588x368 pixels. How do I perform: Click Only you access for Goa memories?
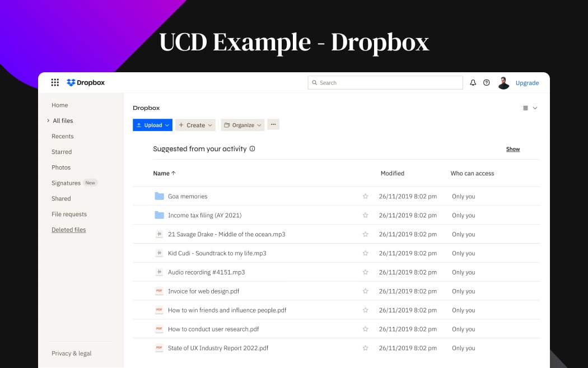tap(464, 196)
